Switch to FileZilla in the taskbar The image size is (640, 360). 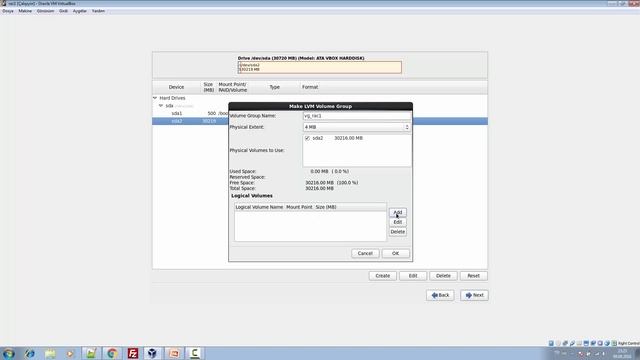(133, 353)
